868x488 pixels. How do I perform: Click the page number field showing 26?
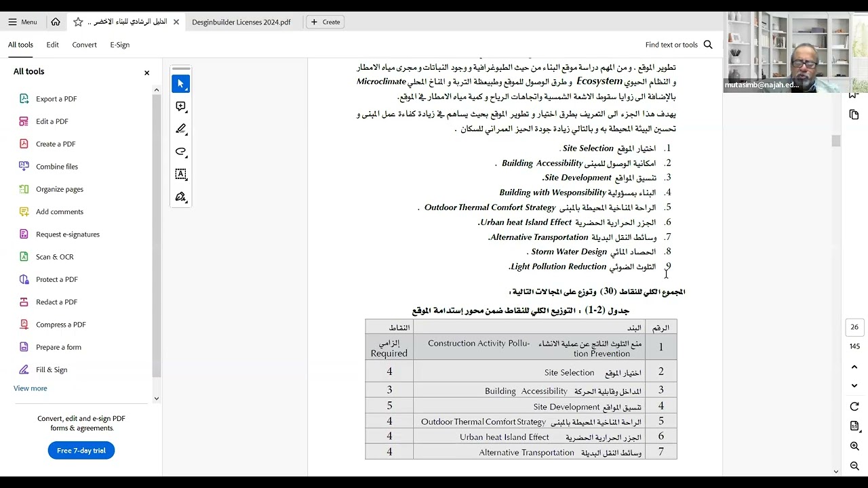tap(854, 327)
